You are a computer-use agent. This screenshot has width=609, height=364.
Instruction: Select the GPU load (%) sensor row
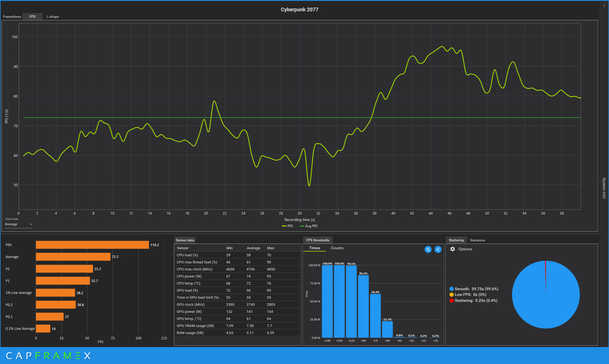point(238,290)
